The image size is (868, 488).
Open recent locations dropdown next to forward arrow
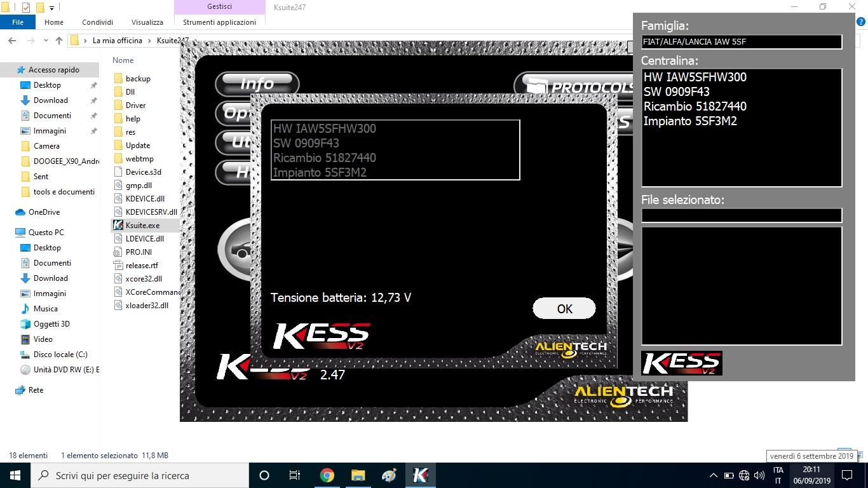(x=44, y=41)
